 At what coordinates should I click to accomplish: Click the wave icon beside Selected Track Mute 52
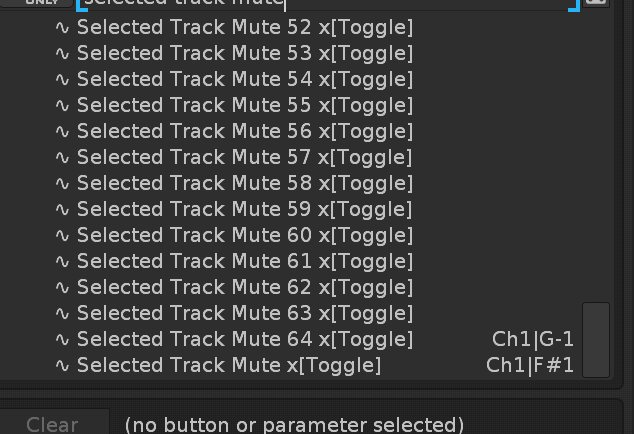click(62, 27)
